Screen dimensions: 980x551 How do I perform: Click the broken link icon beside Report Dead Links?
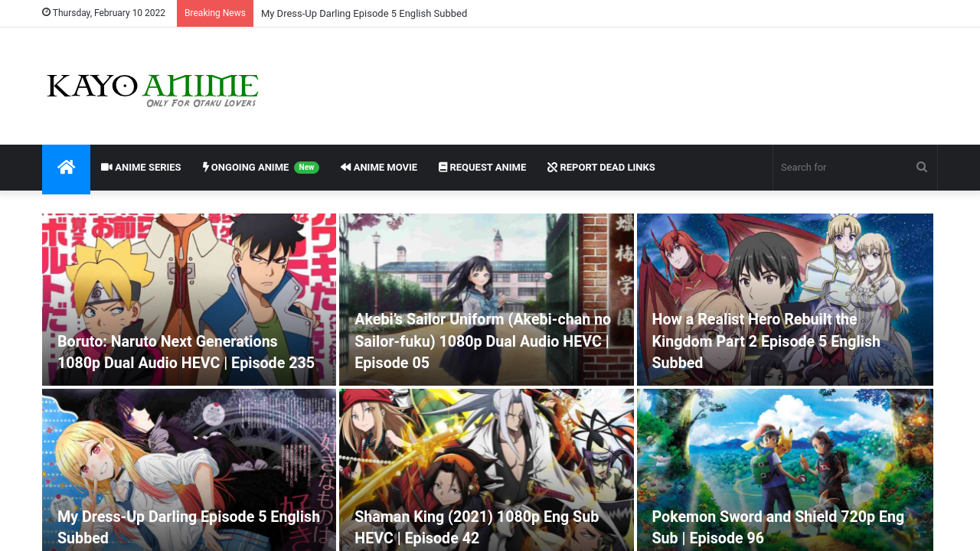[552, 167]
